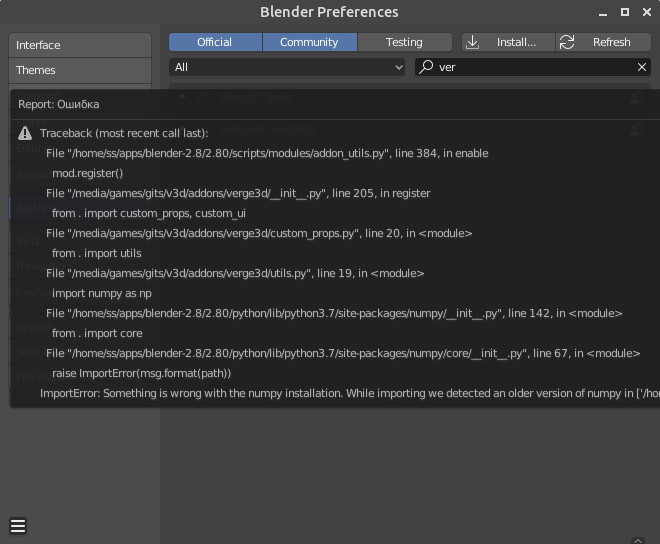Open the Interface preferences section
This screenshot has height=544, width=660.
pyautogui.click(x=80, y=45)
